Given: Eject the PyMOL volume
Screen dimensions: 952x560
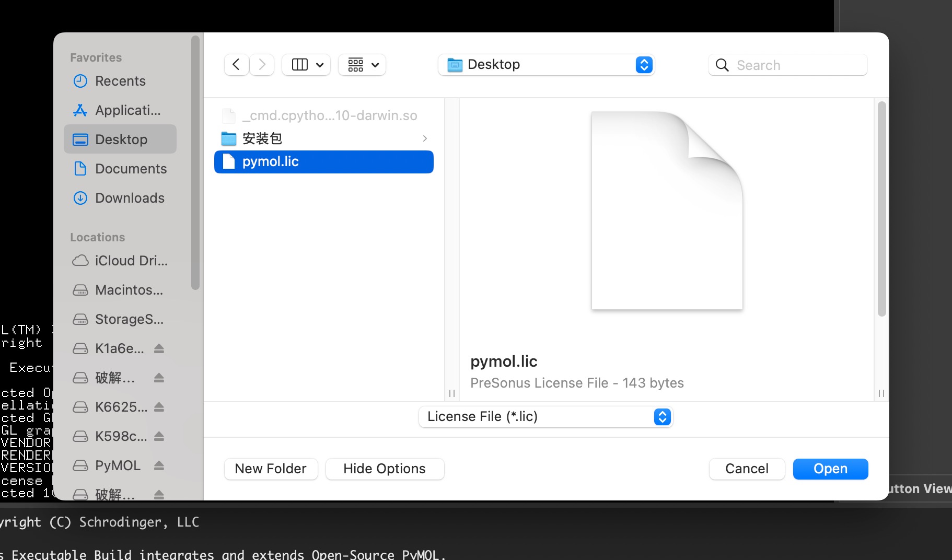Looking at the screenshot, I should tap(159, 465).
